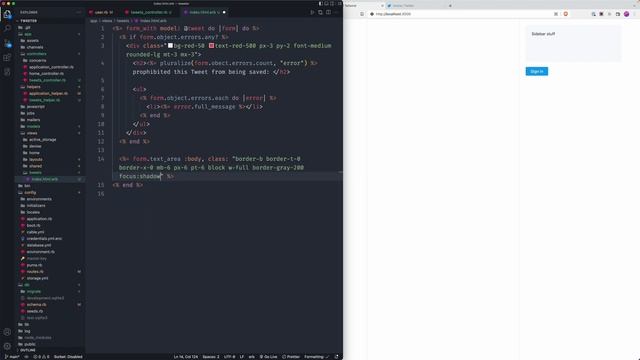This screenshot has width=640, height=360.
Task: Select the second browser tab
Action: pos(419,6)
